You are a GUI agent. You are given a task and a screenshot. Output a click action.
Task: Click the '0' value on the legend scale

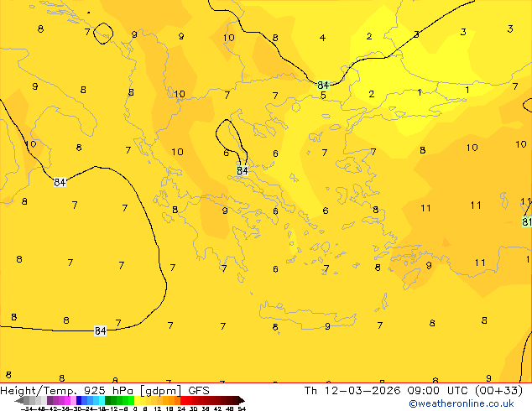[135, 408]
